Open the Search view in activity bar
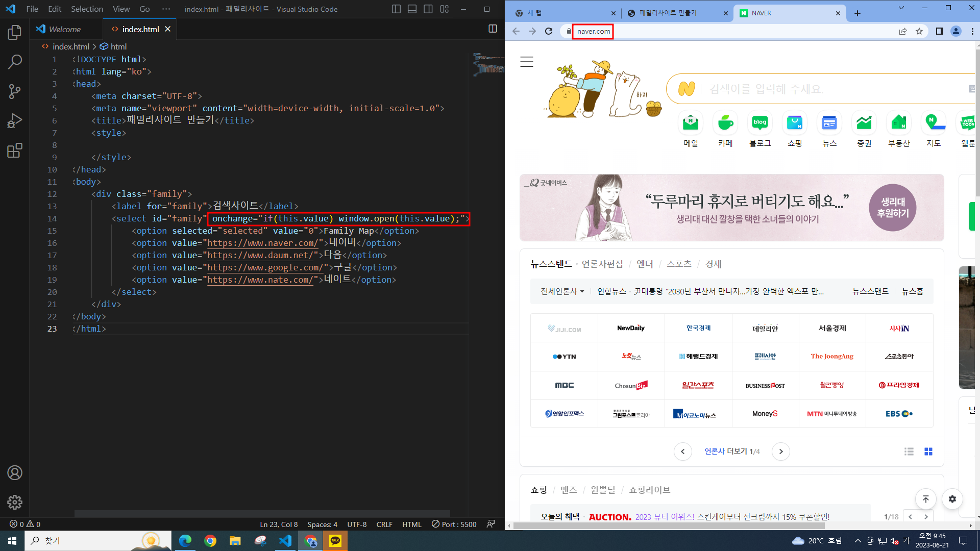Viewport: 980px width, 551px height. 15,62
